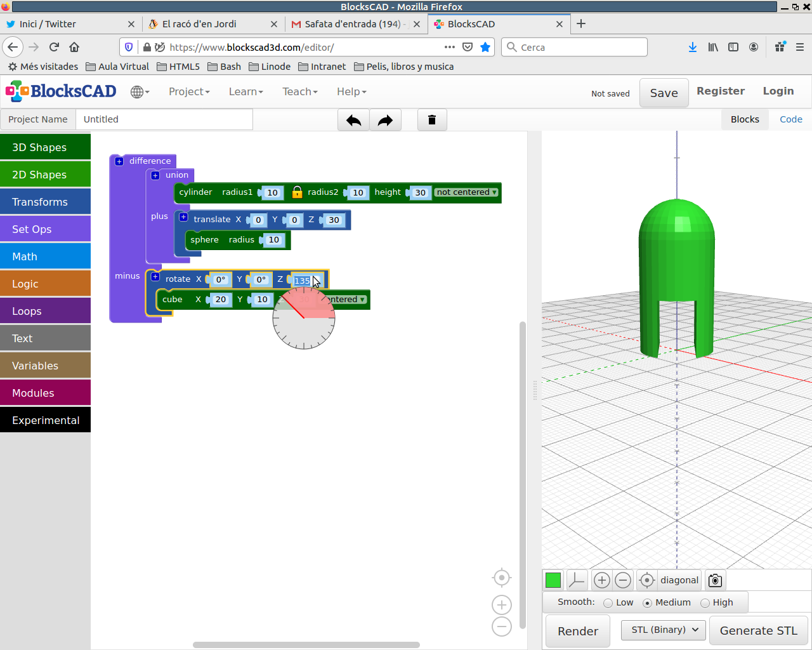This screenshot has height=650, width=812.
Task: Toggle the plus mutator on the difference block
Action: point(119,161)
